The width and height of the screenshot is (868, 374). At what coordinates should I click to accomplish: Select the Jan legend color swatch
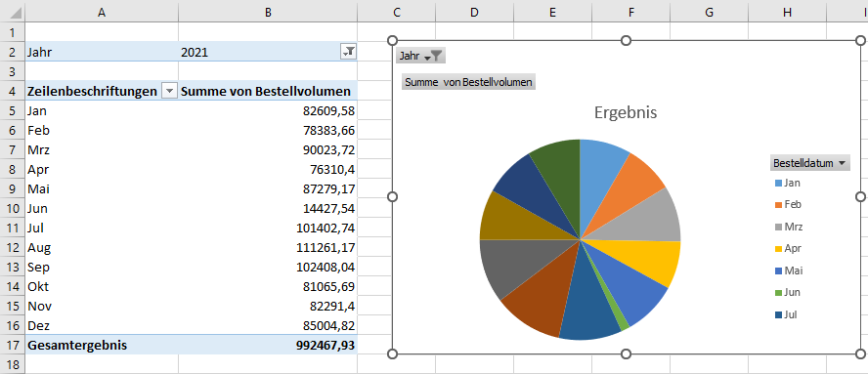[779, 184]
